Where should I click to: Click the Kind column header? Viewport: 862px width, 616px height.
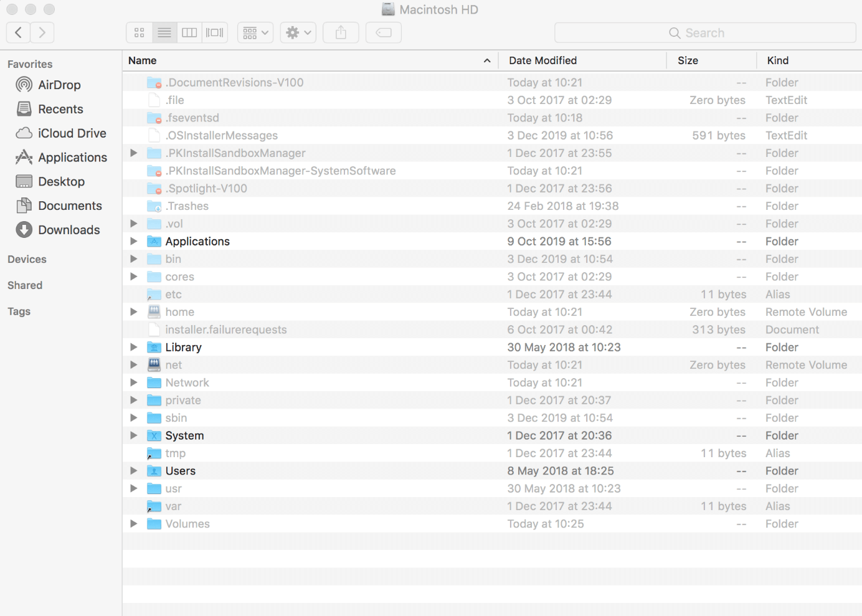click(777, 60)
